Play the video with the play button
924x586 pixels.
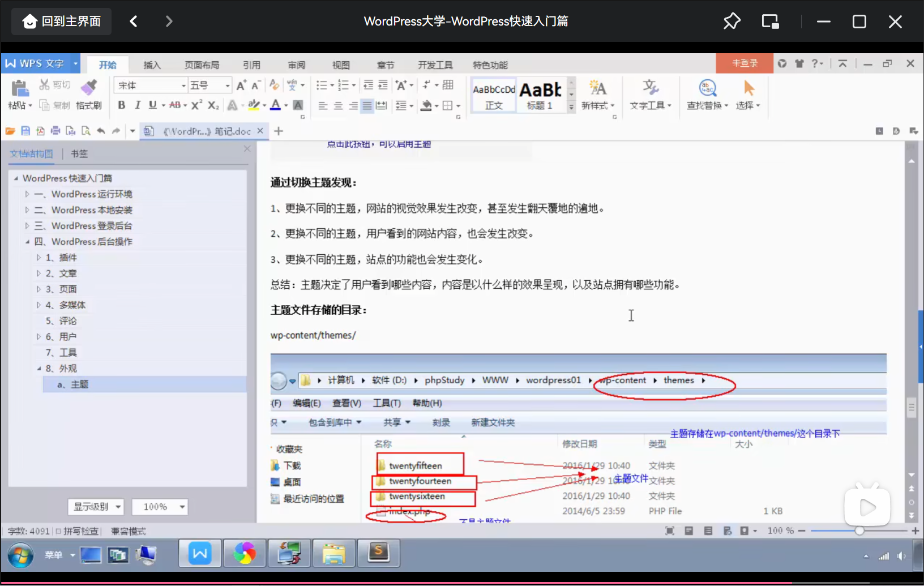tap(867, 507)
